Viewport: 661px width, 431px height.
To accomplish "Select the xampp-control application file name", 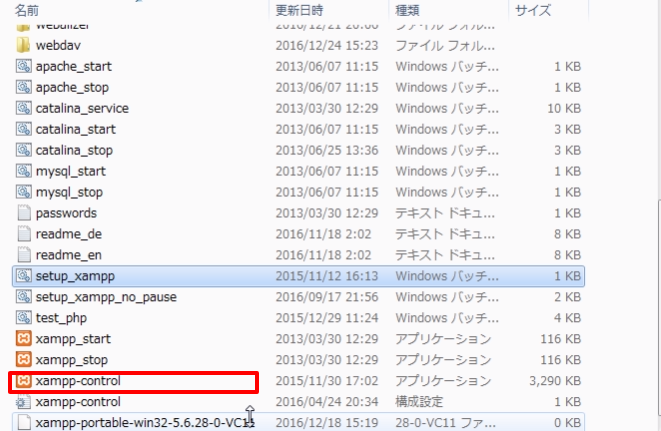I will pyautogui.click(x=78, y=381).
